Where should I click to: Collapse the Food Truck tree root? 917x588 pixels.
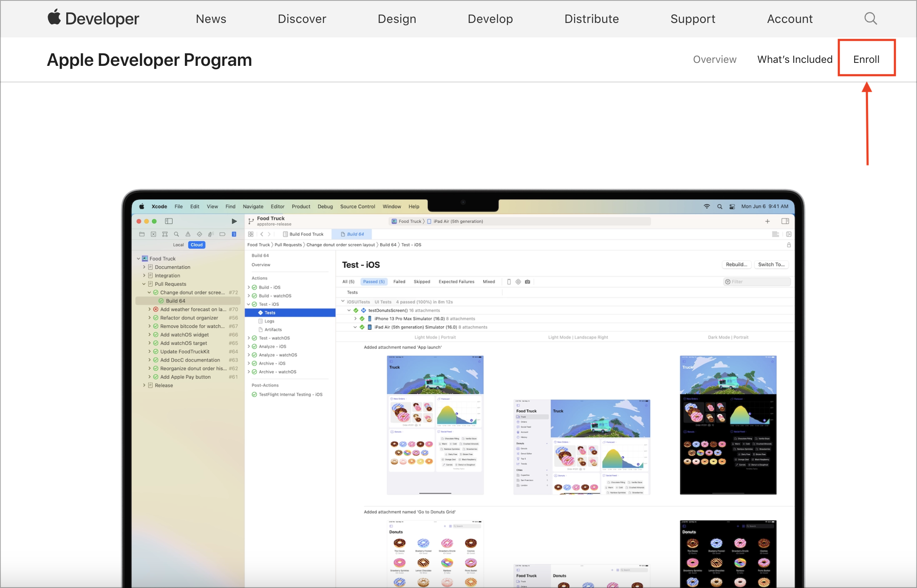point(139,258)
